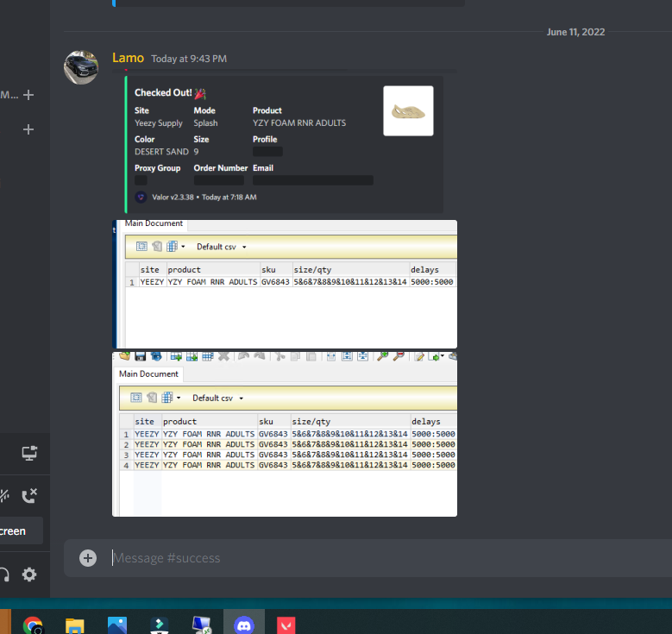Screen dimensions: 672x634
Task: Open the Foam Runner product thumbnail
Action: click(408, 111)
